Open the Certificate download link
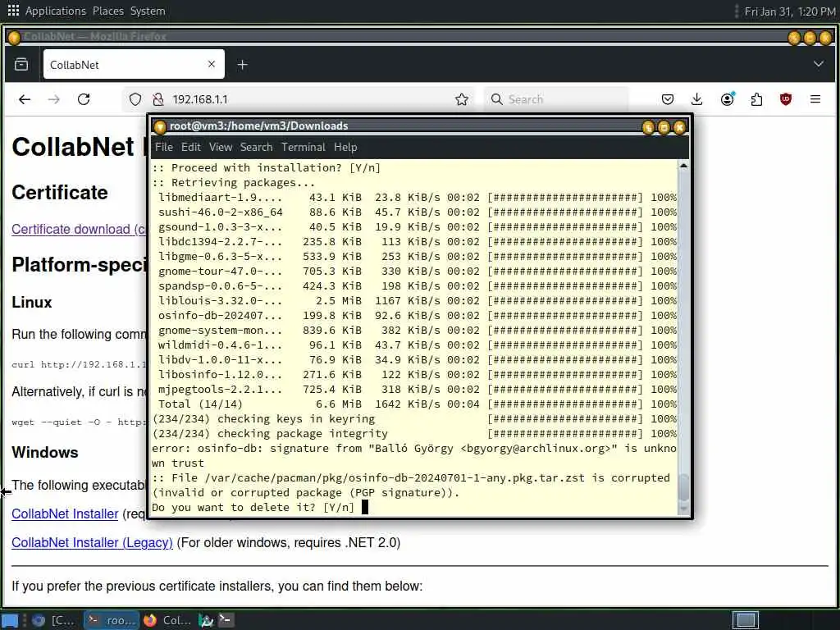Screen dimensions: 840x630 78,230
